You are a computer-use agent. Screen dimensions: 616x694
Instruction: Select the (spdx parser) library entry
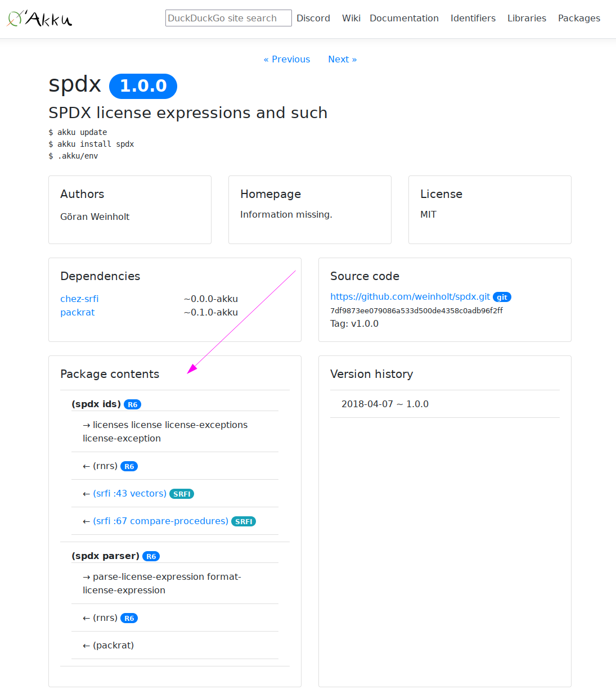pyautogui.click(x=105, y=556)
